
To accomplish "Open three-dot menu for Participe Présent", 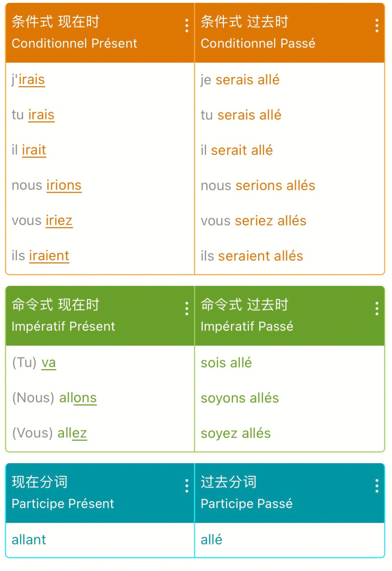I will 187,486.
